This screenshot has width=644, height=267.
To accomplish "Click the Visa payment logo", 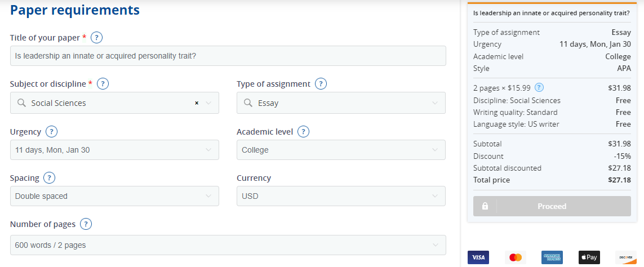I will tap(478, 257).
